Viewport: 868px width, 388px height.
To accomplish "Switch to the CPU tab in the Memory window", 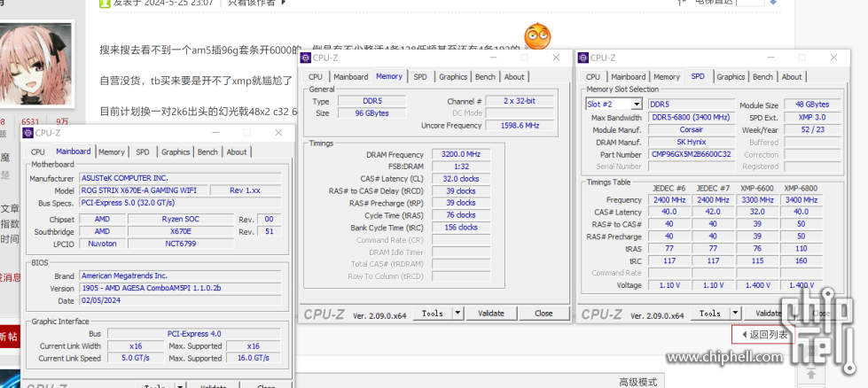I will coord(316,77).
